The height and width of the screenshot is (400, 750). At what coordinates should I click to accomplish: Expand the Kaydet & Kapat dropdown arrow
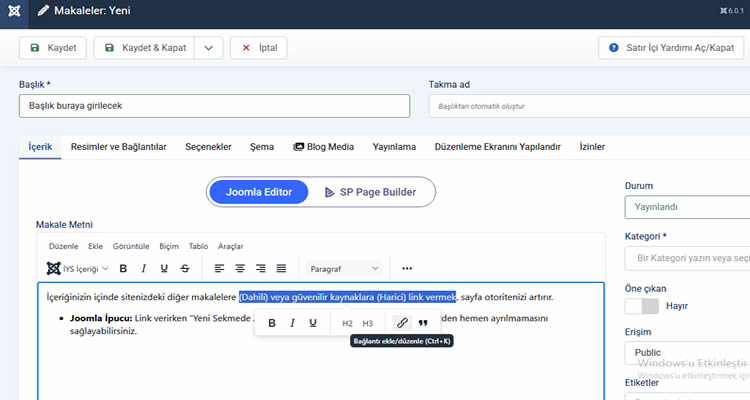coord(208,47)
